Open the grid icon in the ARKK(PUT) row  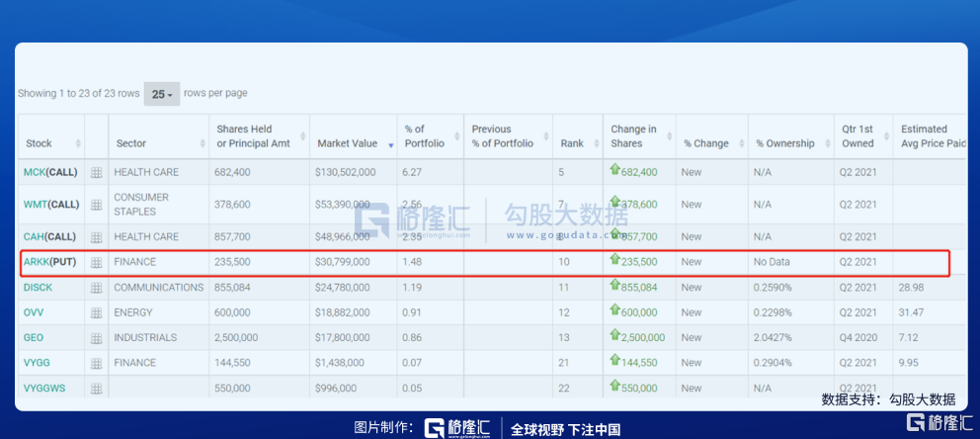[96, 262]
